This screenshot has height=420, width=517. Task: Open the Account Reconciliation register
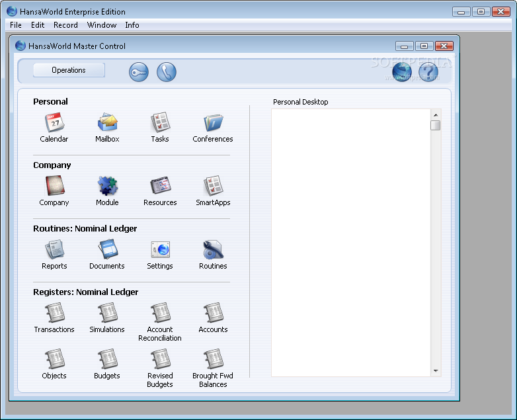click(160, 312)
